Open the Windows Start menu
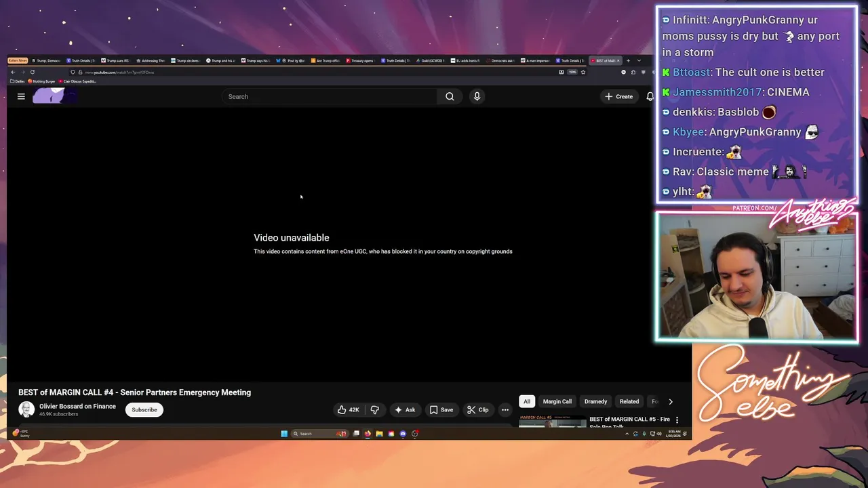The width and height of the screenshot is (868, 488). [x=284, y=434]
